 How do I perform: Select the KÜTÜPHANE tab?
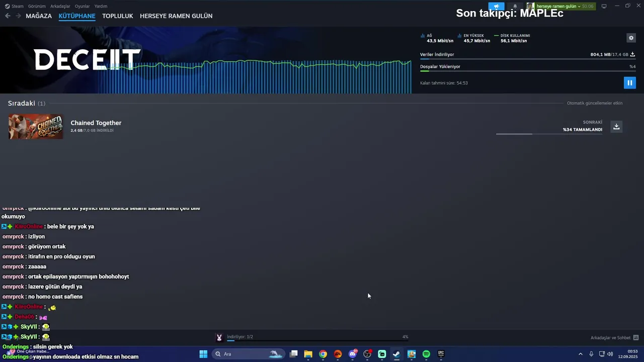coord(77,16)
